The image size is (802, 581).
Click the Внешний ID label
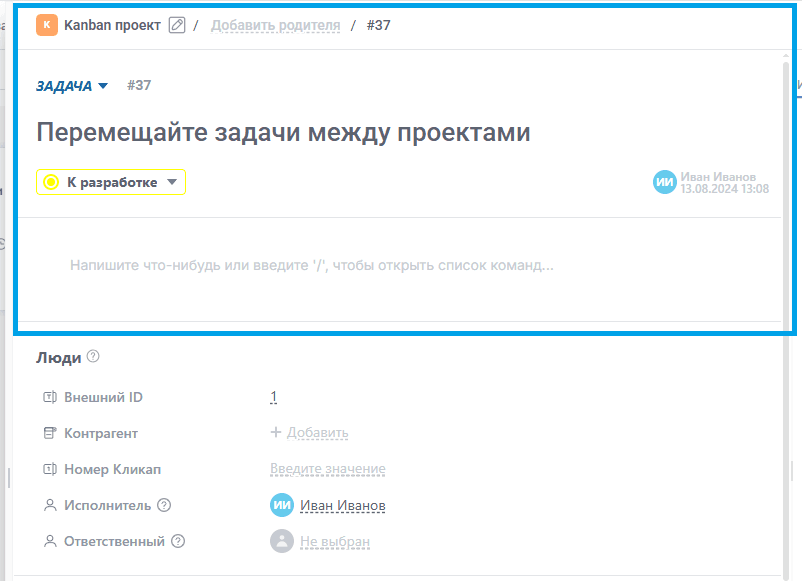point(103,397)
